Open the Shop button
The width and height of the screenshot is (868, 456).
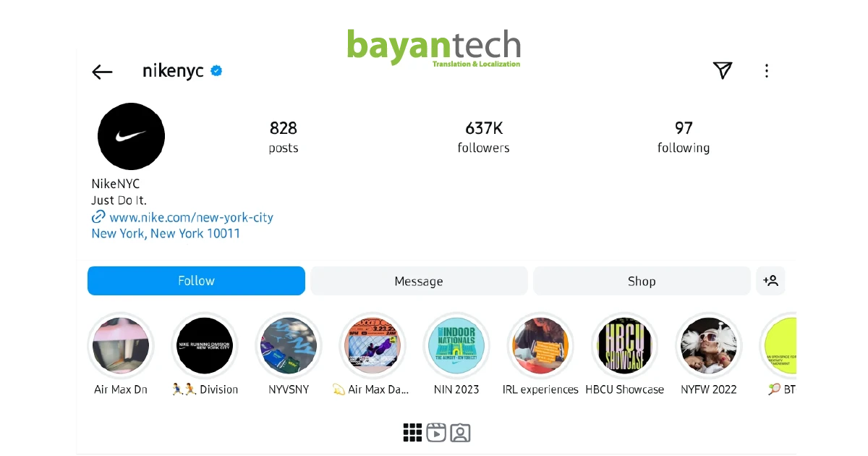642,281
